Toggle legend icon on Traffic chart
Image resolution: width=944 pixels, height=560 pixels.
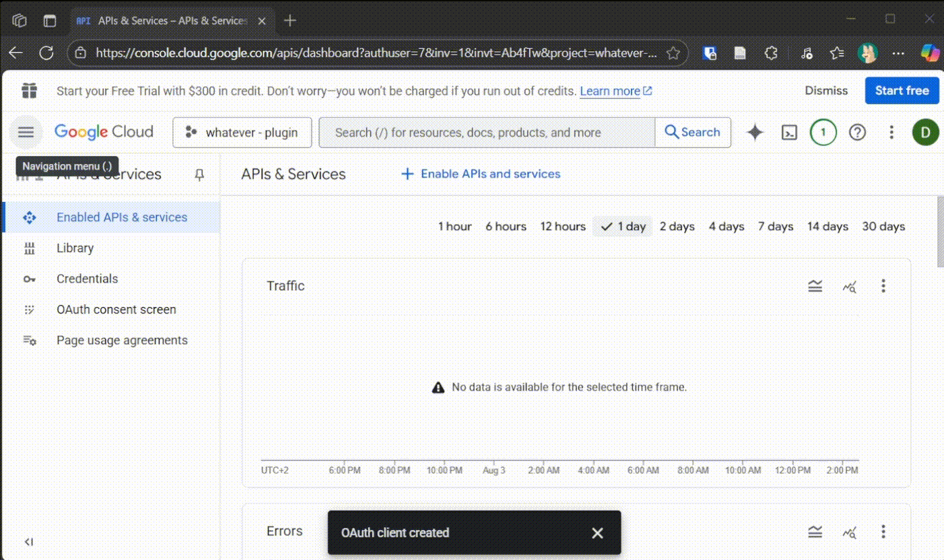(x=815, y=286)
